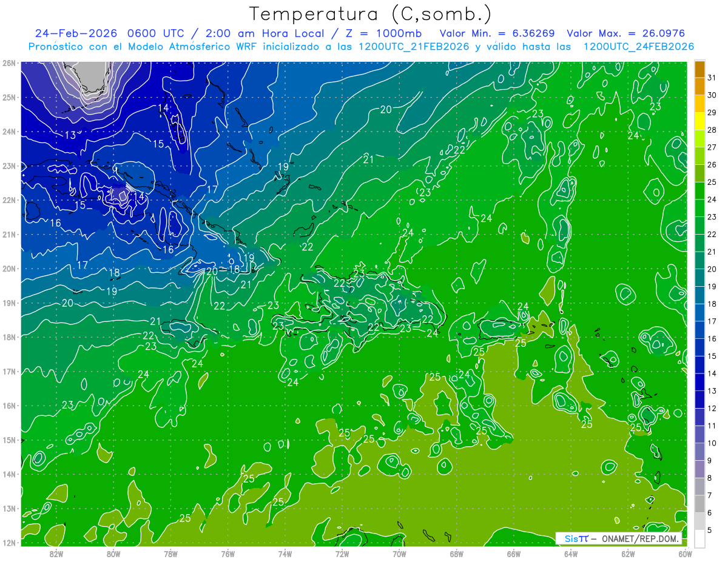728x562 pixels.
Task: Click the '12' color bar label
Action: [x=712, y=408]
